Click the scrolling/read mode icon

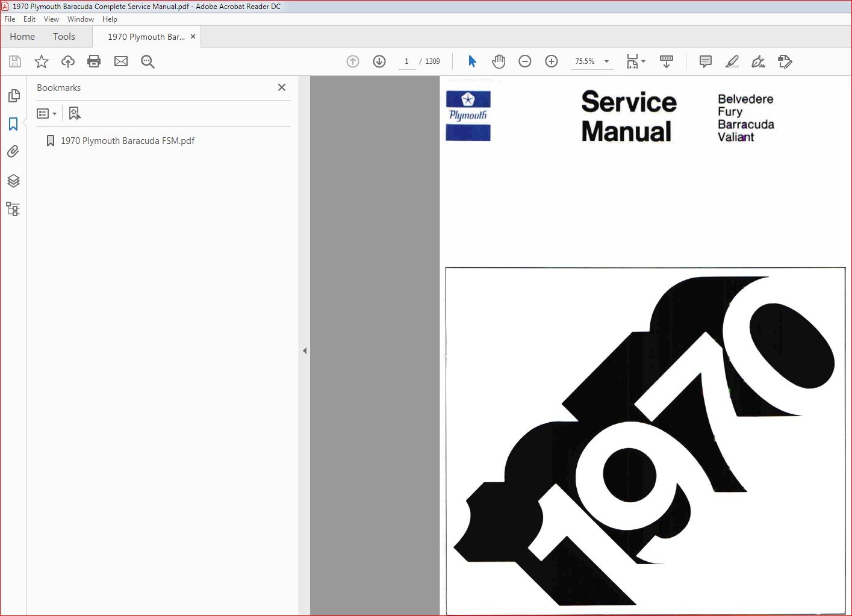coord(667,61)
